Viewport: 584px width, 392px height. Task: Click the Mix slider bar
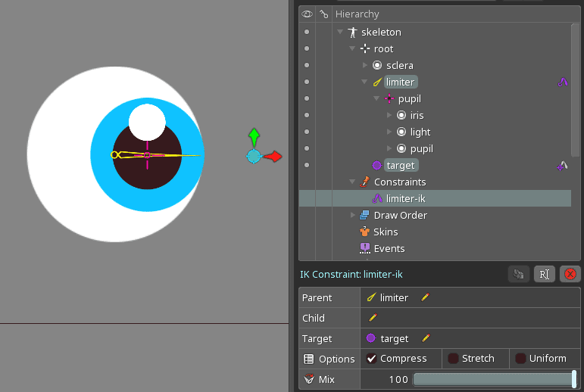492,379
